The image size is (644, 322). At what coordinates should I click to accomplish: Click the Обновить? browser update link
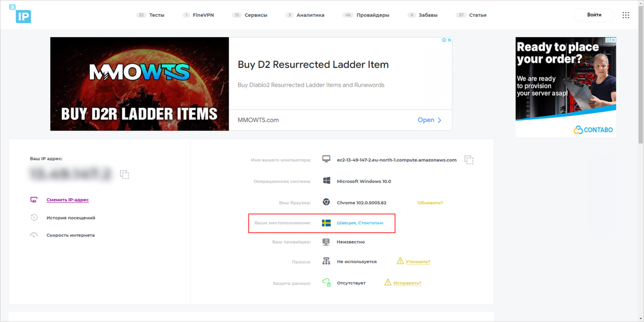click(430, 203)
